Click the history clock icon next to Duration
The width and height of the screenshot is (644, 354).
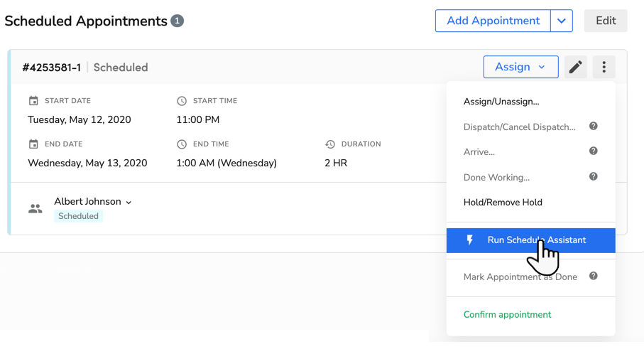[x=329, y=144]
